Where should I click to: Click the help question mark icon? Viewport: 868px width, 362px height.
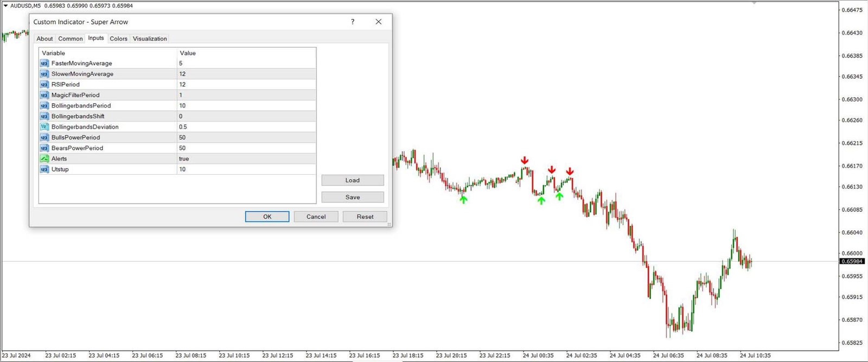tap(353, 22)
